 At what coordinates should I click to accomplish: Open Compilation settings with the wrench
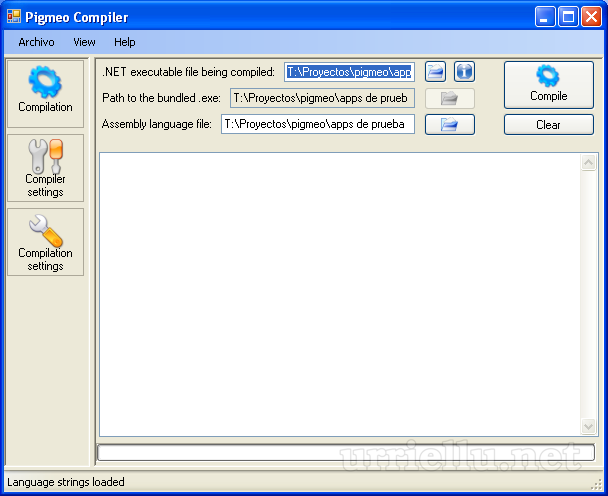click(45, 242)
